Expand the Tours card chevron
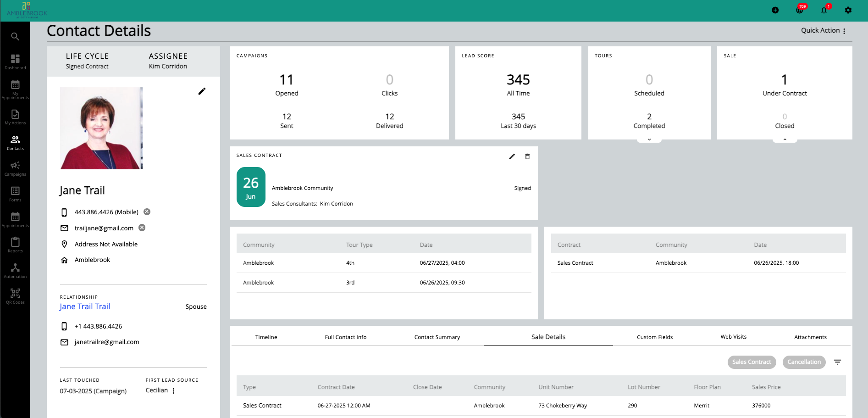 [649, 139]
